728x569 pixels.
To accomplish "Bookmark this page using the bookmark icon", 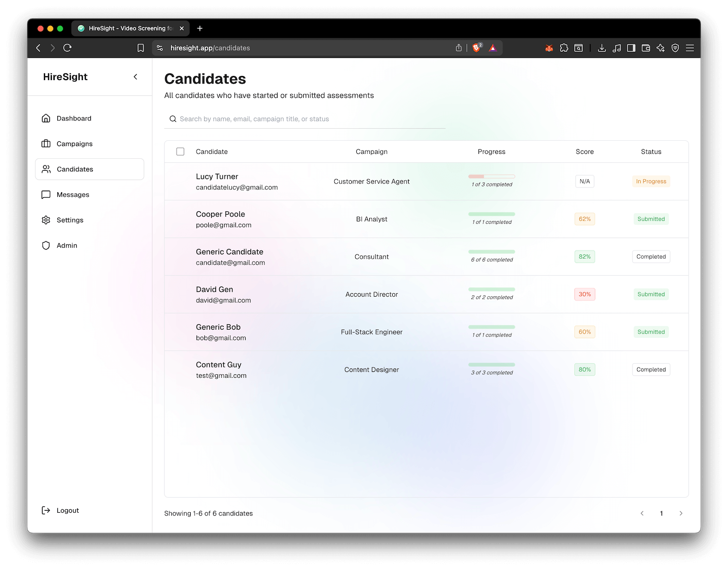I will click(141, 48).
